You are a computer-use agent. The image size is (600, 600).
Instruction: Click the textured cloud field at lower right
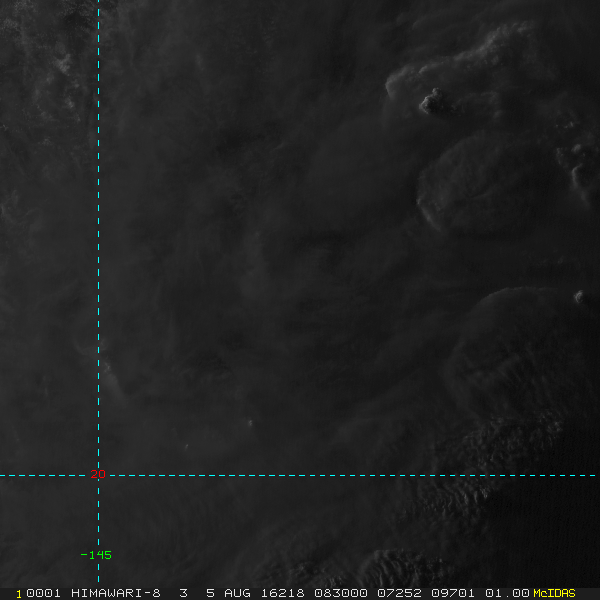click(x=510, y=440)
